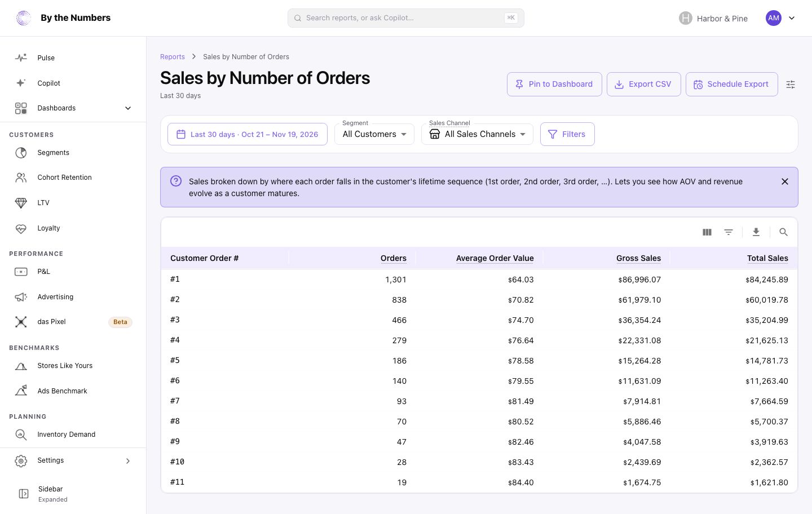The image size is (812, 514).
Task: Expand the Dashboards chevron
Action: [x=128, y=108]
